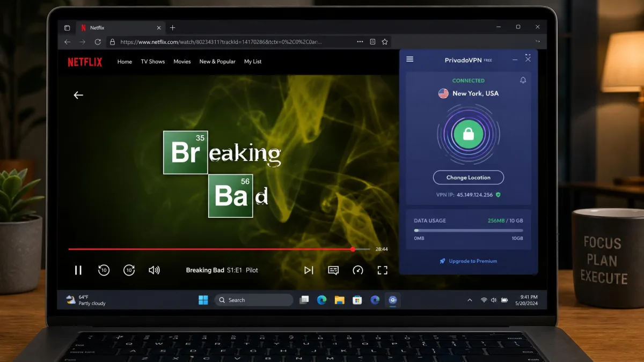Reload the Netflix page
The height and width of the screenshot is (362, 644).
click(98, 42)
